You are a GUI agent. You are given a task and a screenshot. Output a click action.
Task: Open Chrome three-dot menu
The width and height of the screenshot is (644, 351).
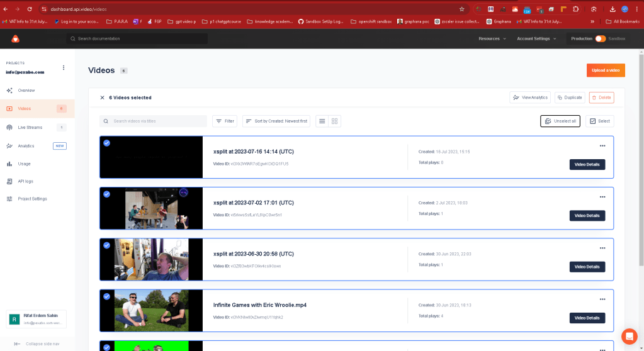pos(636,9)
